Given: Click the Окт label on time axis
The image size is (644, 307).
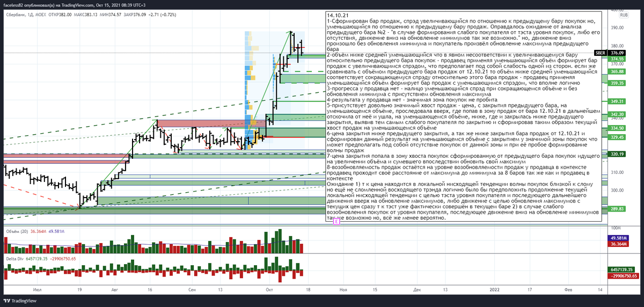Looking at the screenshot, I should tap(269, 289).
